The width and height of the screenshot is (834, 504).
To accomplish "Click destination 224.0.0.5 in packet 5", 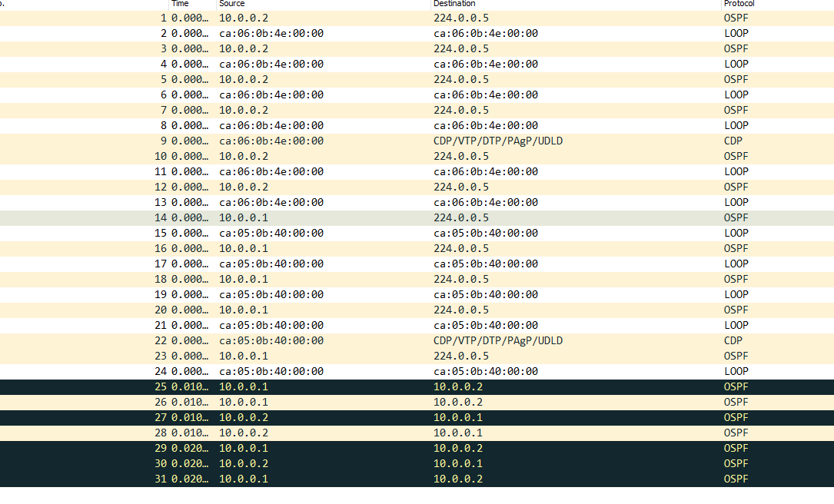I will pos(461,80).
